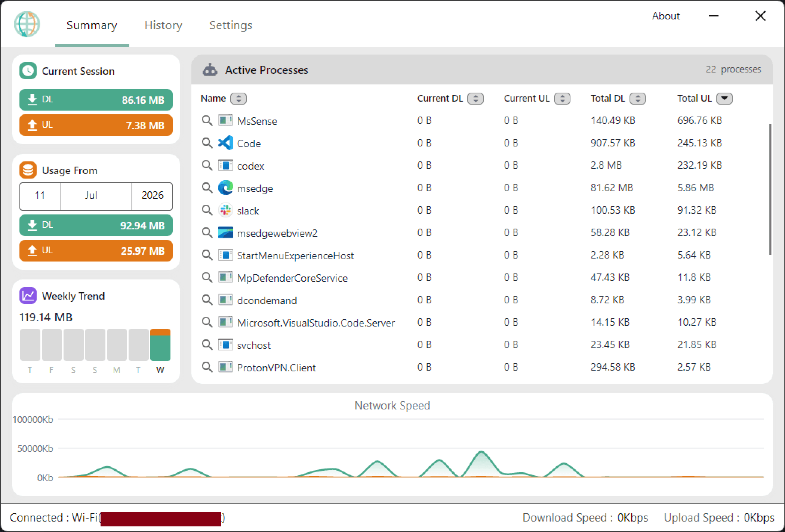Sort by Current UL column arrows
Image resolution: width=785 pixels, height=532 pixels.
(562, 99)
